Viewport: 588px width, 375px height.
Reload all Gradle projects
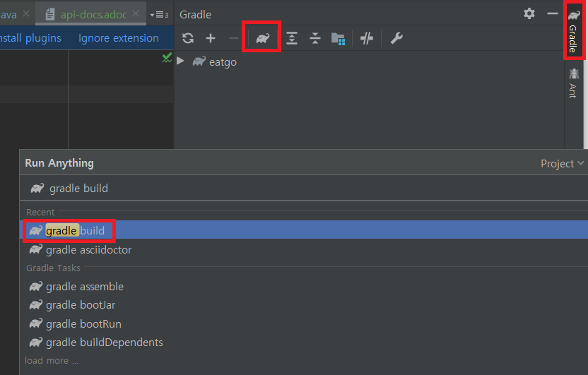pos(188,38)
